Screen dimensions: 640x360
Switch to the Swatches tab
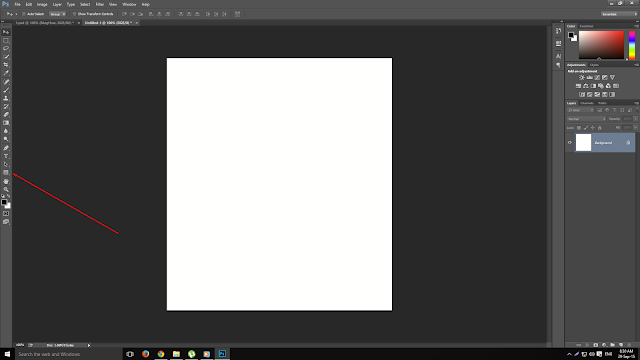586,26
